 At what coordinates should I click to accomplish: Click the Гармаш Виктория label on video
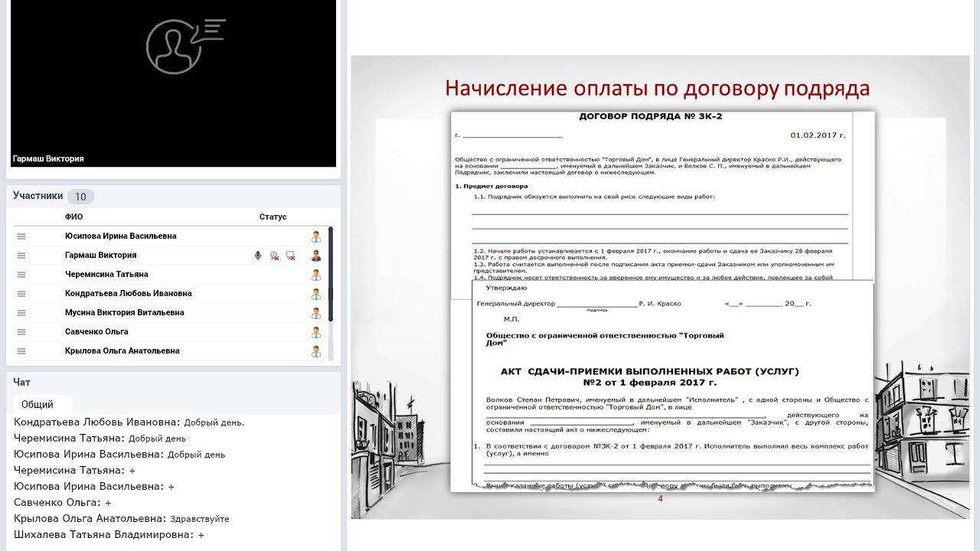point(48,158)
